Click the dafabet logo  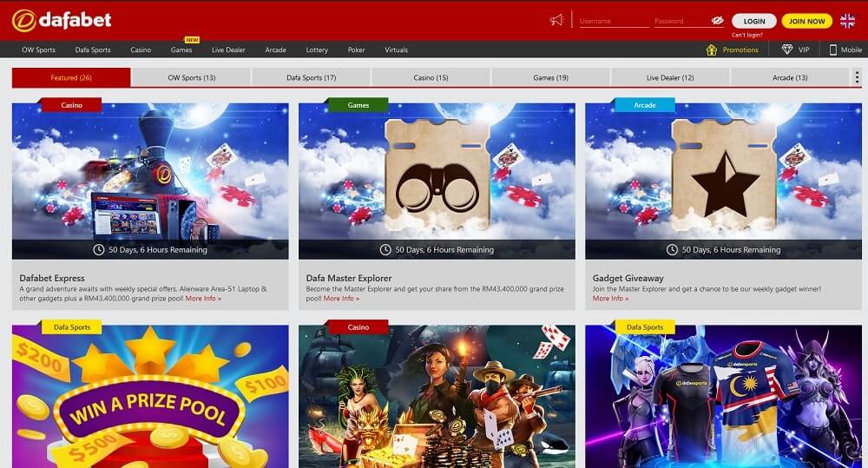tap(62, 20)
